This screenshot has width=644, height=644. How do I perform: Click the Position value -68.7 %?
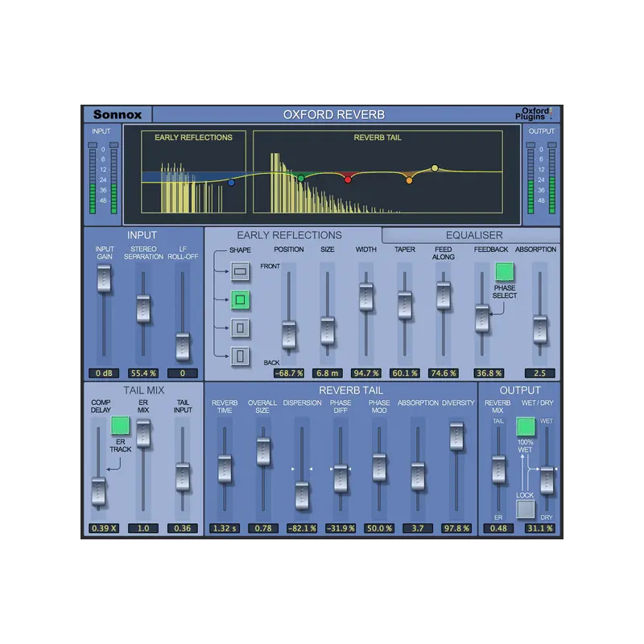pyautogui.click(x=289, y=374)
